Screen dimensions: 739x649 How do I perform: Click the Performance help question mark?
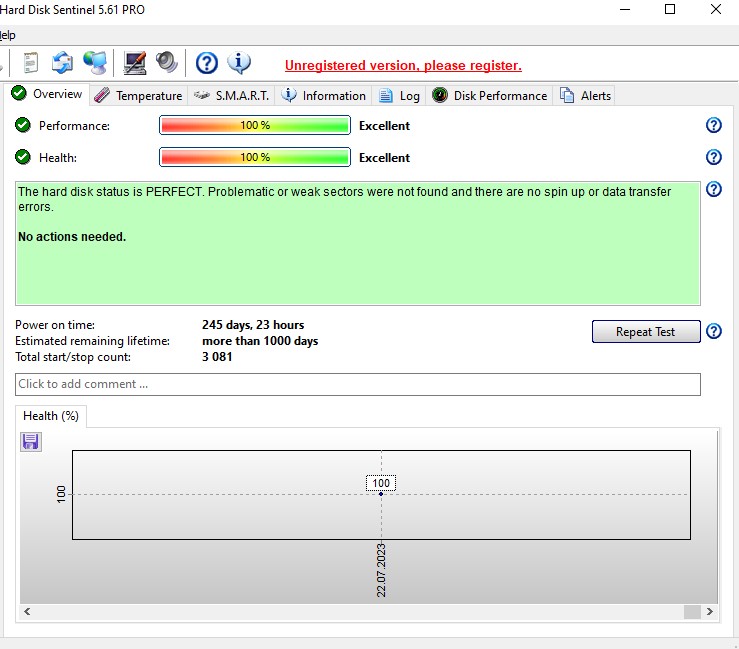point(714,125)
